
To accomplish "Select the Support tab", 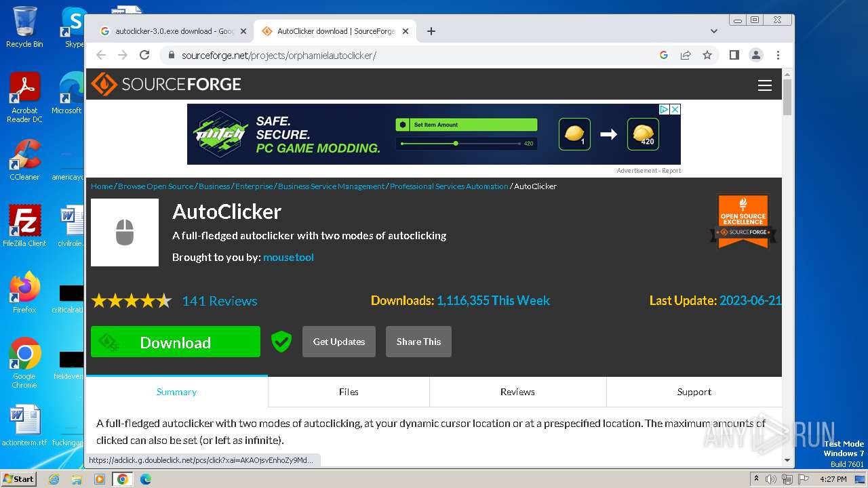I will tap(694, 392).
